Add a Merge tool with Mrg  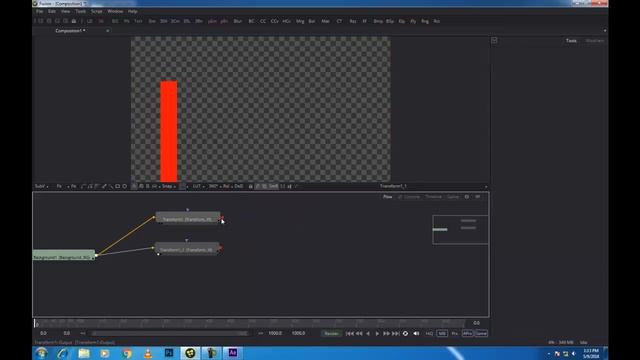pyautogui.click(x=300, y=21)
